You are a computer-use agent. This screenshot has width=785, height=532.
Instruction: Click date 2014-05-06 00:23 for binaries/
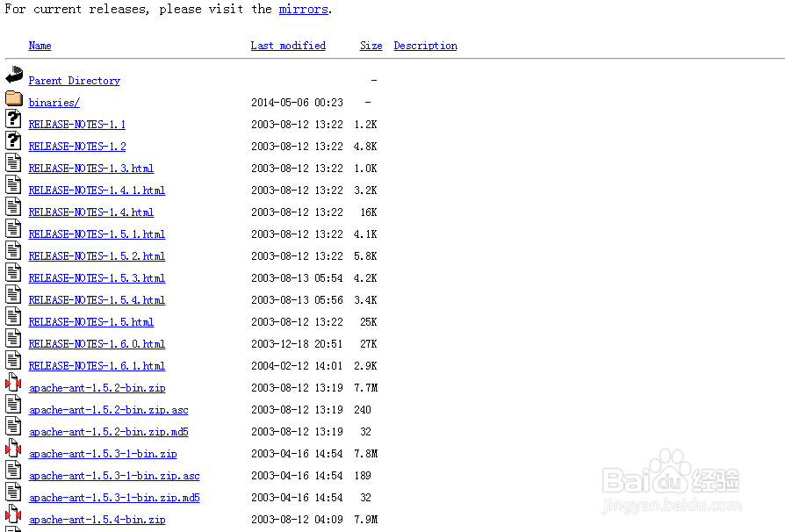pos(297,103)
